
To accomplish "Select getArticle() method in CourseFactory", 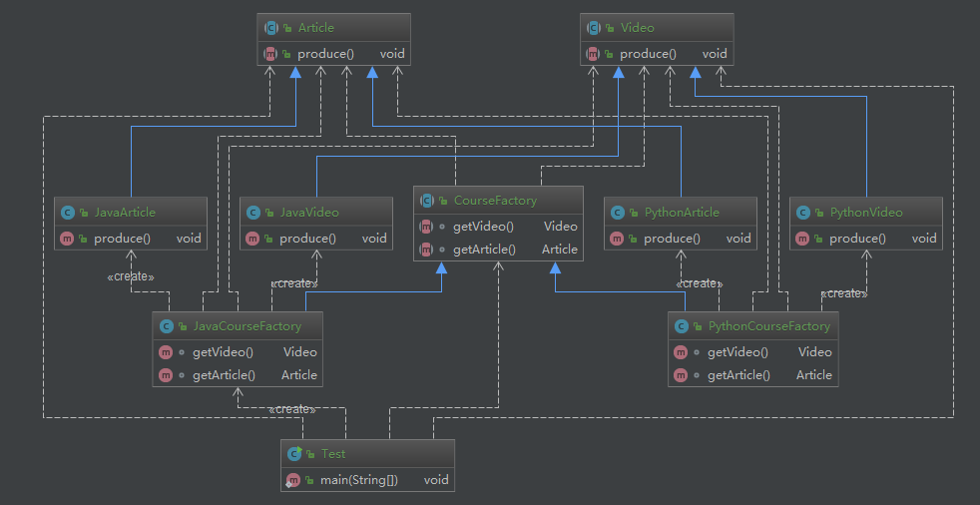I will click(x=484, y=250).
